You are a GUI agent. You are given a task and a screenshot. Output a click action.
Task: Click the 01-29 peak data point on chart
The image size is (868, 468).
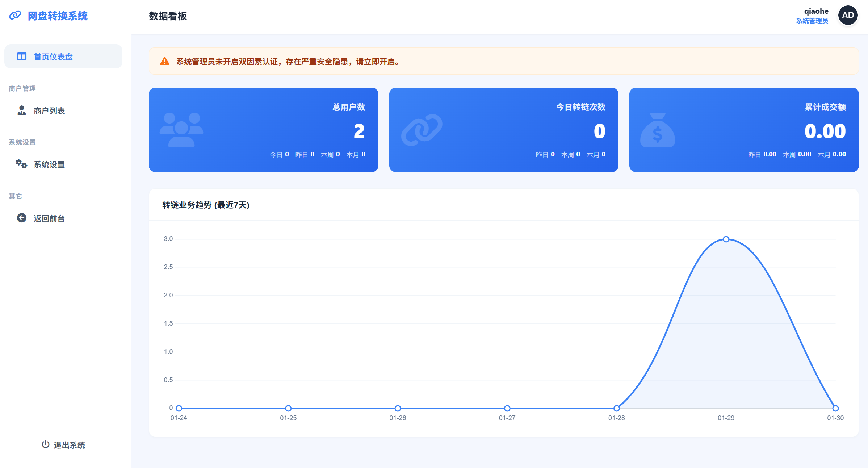(726, 239)
